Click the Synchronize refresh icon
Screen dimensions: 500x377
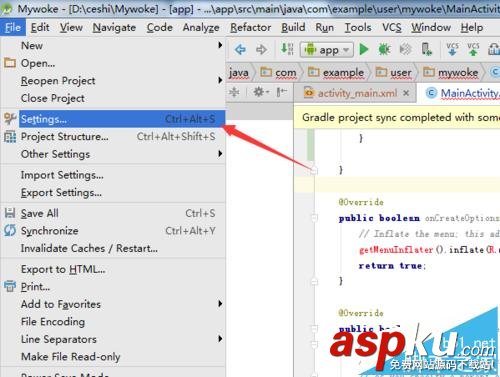[x=10, y=230]
